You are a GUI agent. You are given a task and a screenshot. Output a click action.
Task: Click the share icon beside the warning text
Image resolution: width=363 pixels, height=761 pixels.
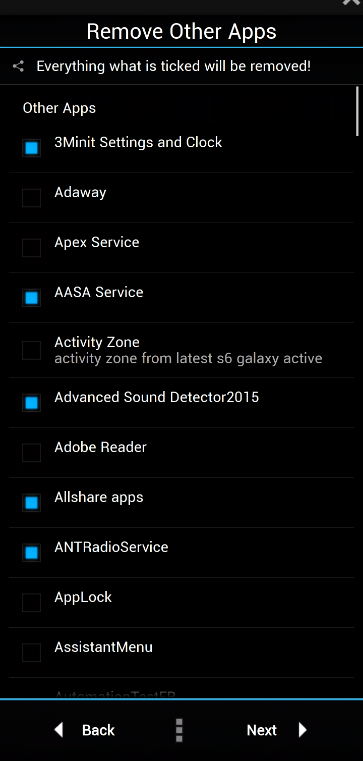coord(18,66)
